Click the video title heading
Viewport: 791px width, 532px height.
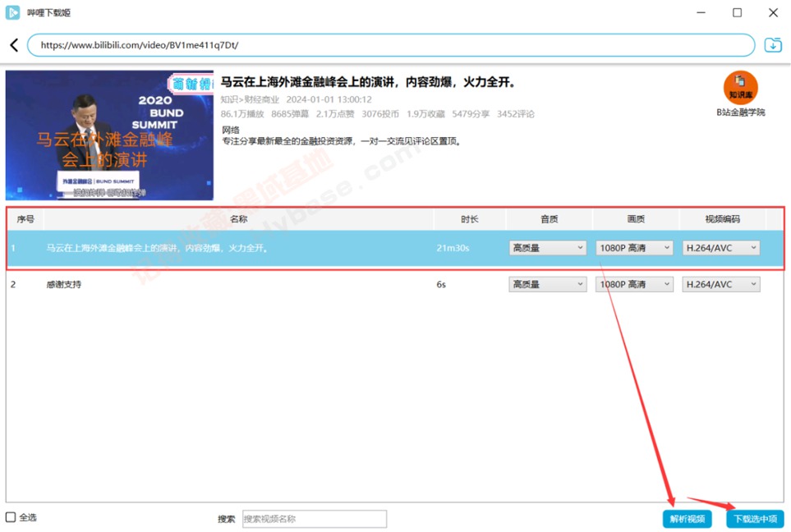click(x=368, y=82)
